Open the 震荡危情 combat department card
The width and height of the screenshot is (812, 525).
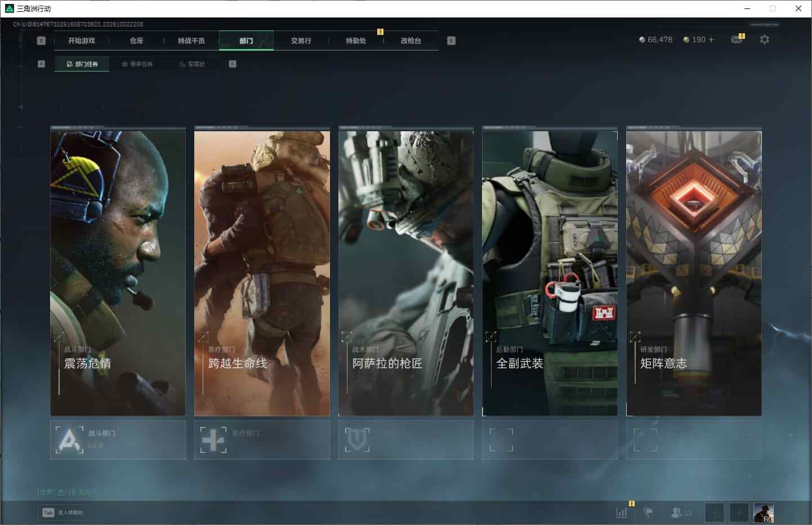click(x=118, y=273)
